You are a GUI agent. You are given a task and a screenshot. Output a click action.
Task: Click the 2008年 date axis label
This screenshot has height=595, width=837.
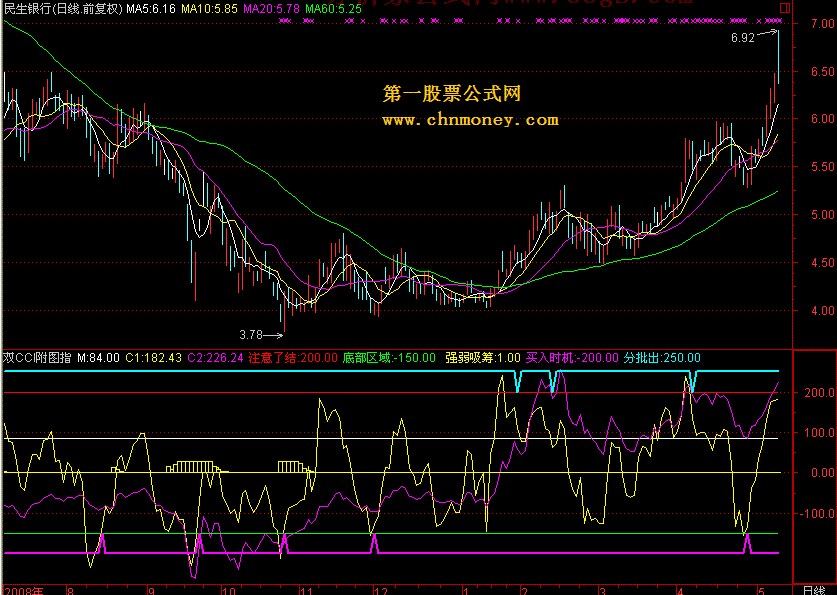[x=24, y=591]
